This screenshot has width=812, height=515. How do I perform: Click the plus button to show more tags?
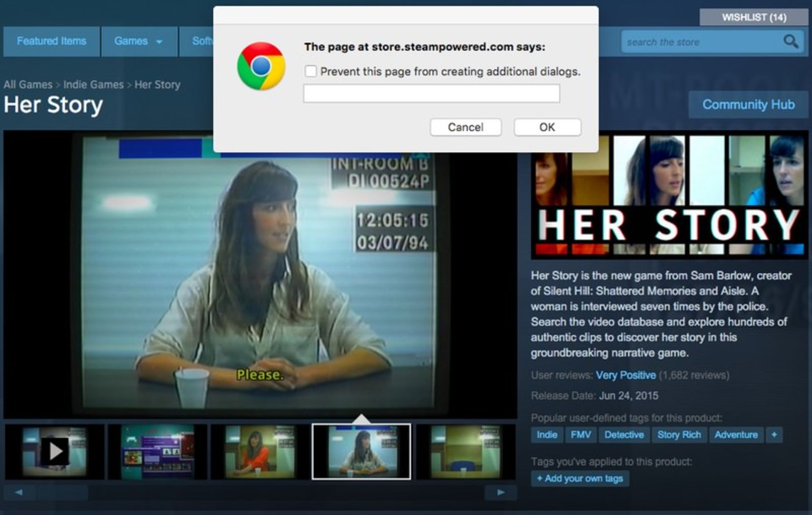pyautogui.click(x=774, y=435)
